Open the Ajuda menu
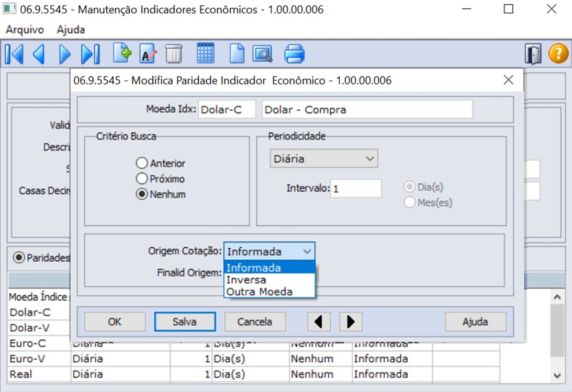 click(71, 29)
